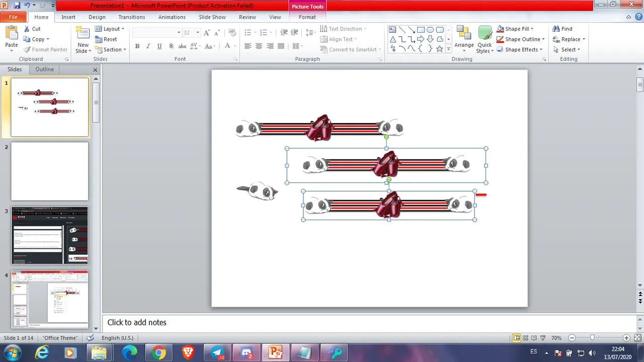Close the Slides pane

point(95,70)
